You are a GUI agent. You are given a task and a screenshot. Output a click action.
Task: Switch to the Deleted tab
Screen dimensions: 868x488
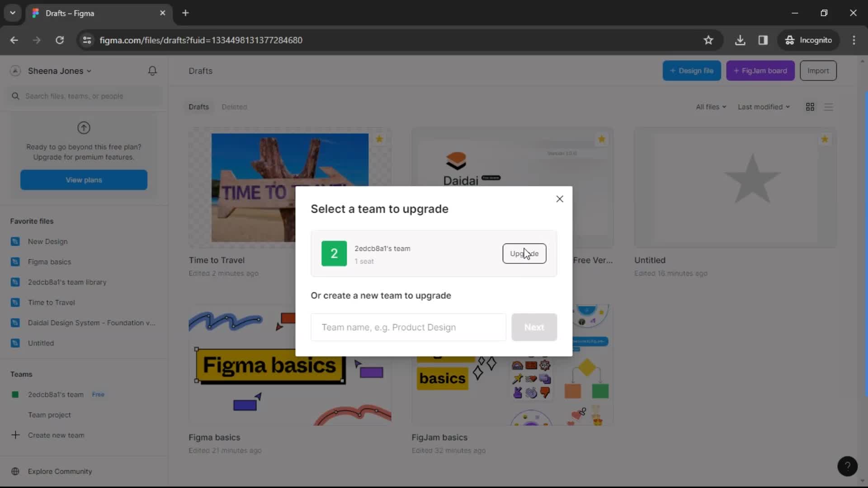coord(234,107)
